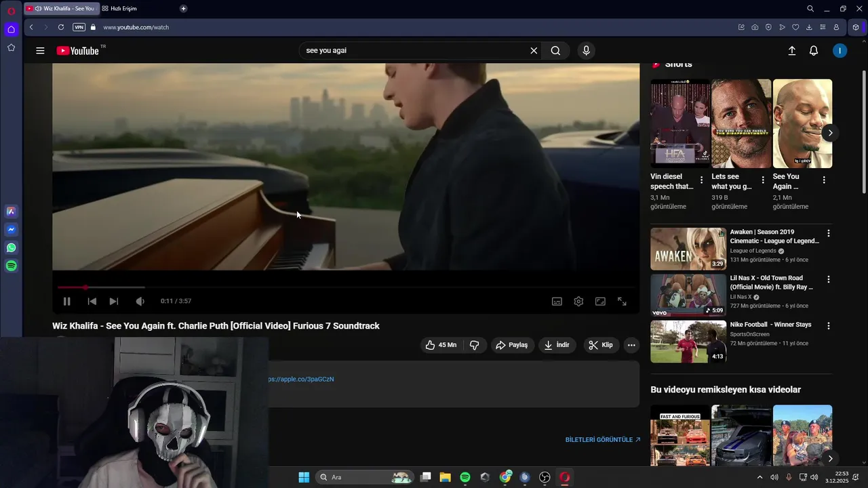Open Opera sidebar bookmarks star

[x=11, y=47]
